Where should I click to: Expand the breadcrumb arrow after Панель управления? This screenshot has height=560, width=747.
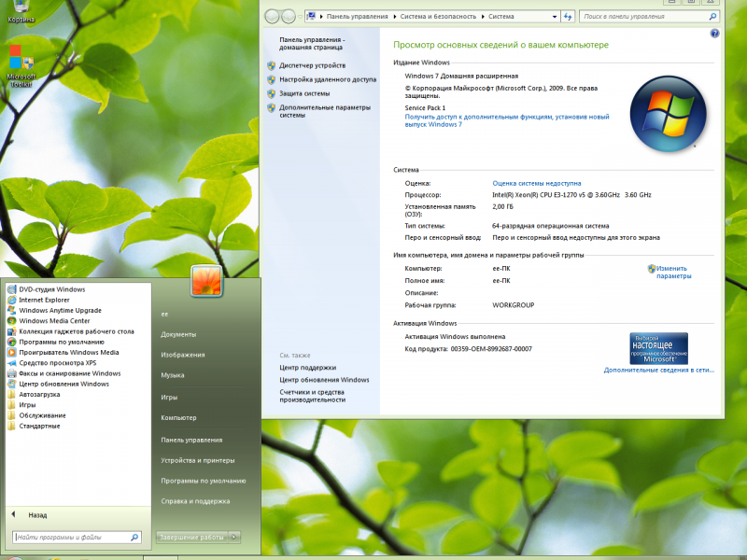(x=394, y=16)
